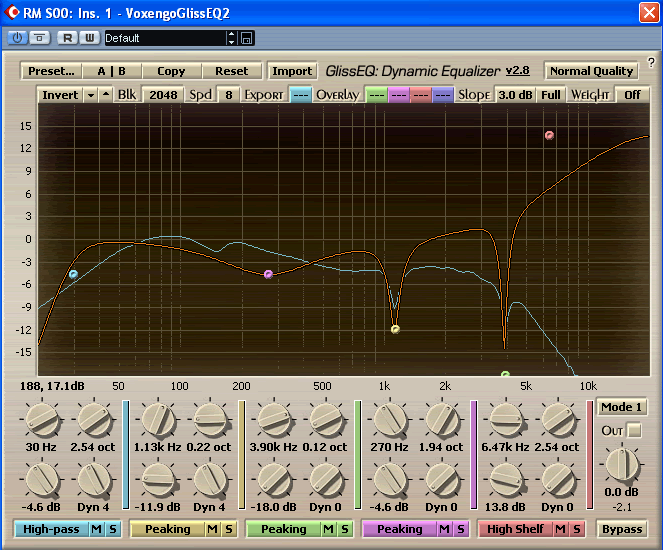This screenshot has width=663, height=550.
Task: Click the 1.94 oct bandwidth knob
Action: (442, 420)
